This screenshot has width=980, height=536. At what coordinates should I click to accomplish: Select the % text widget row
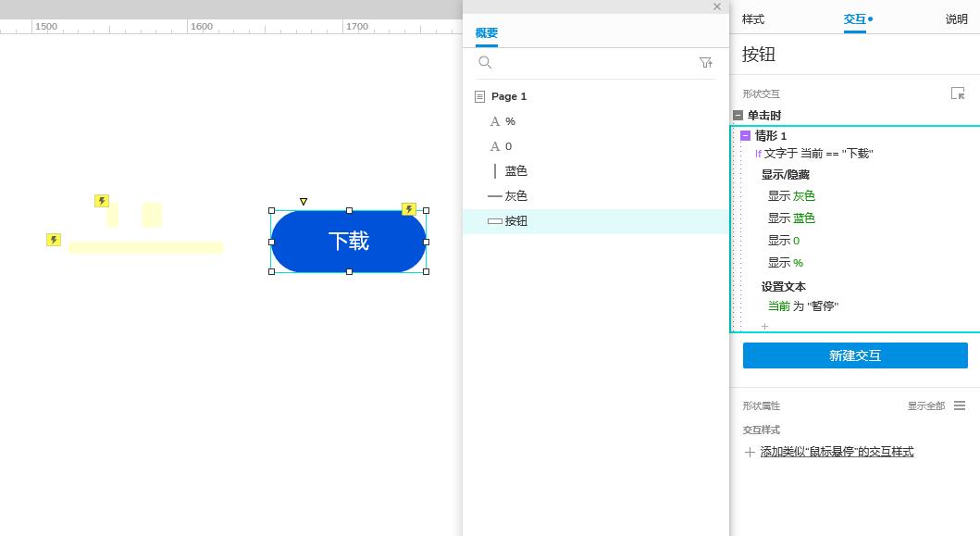coord(595,121)
